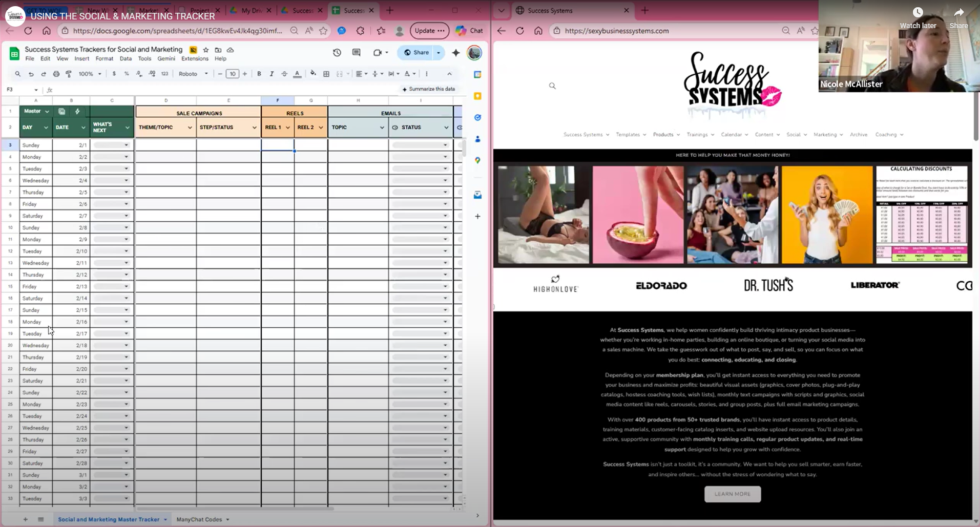Open the Extensions menu
The image size is (980, 527).
[x=195, y=58]
